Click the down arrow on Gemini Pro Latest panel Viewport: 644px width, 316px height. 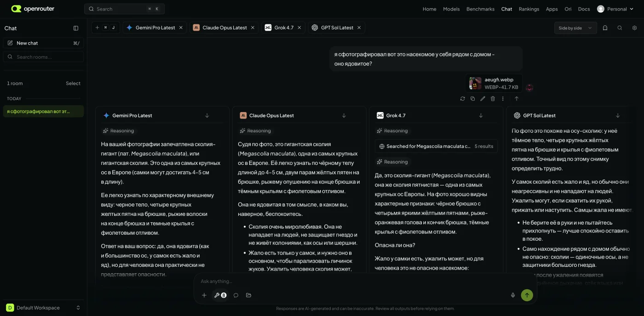(x=207, y=116)
